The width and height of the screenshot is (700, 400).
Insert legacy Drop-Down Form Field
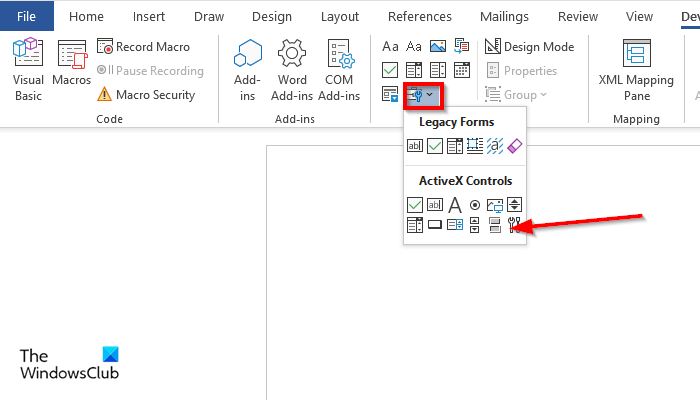455,146
